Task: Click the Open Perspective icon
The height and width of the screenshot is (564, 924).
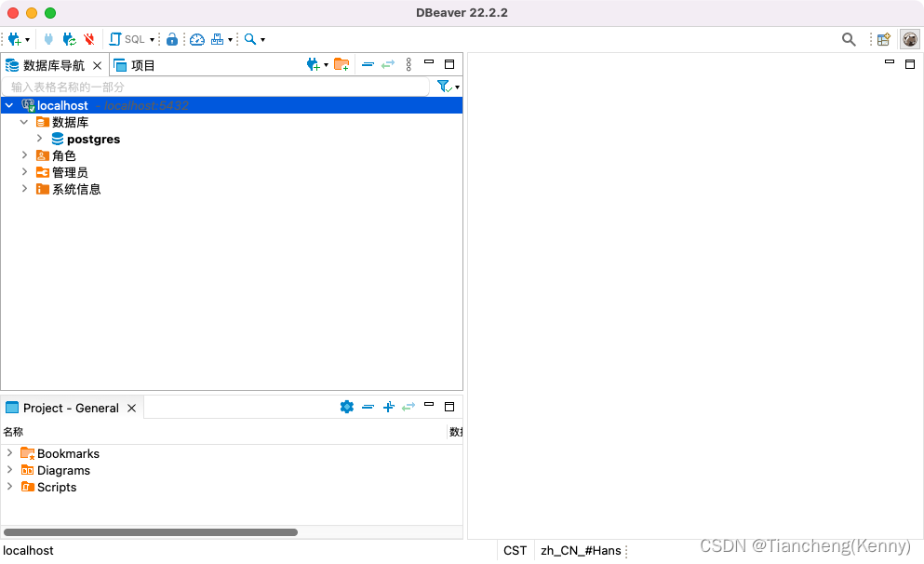Action: point(883,39)
